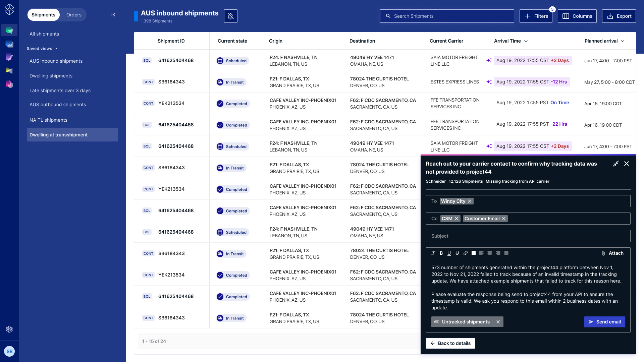Click Back to details button

(x=450, y=343)
